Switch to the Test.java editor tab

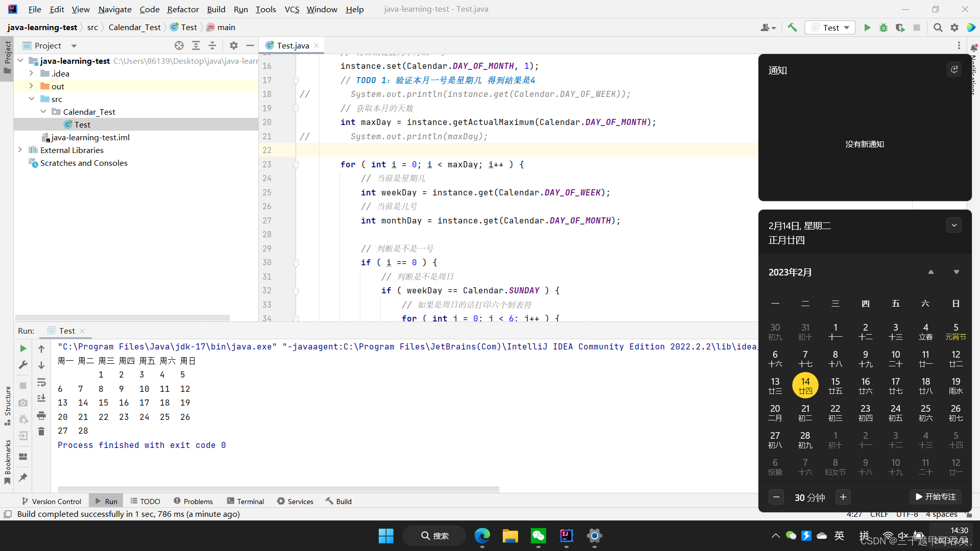tap(292, 45)
